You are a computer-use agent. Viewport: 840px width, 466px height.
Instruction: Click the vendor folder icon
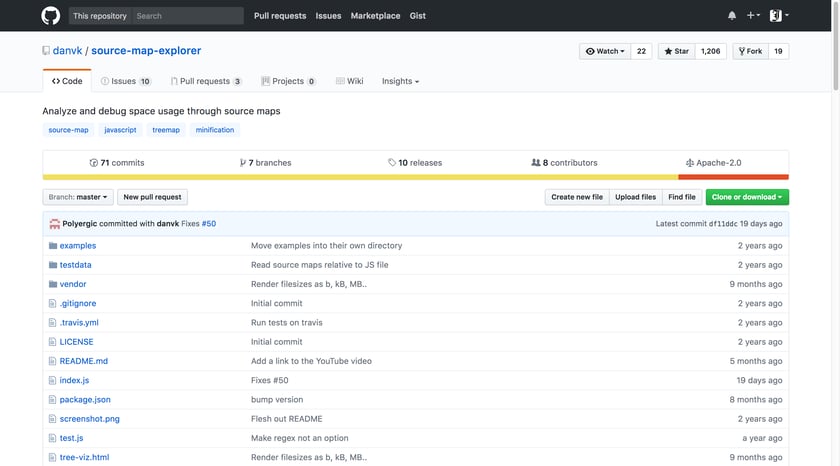[x=52, y=284]
